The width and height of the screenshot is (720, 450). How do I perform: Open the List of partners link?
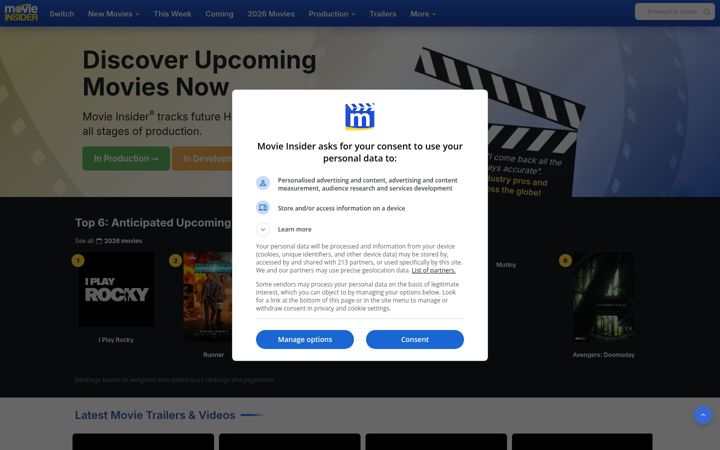click(433, 270)
